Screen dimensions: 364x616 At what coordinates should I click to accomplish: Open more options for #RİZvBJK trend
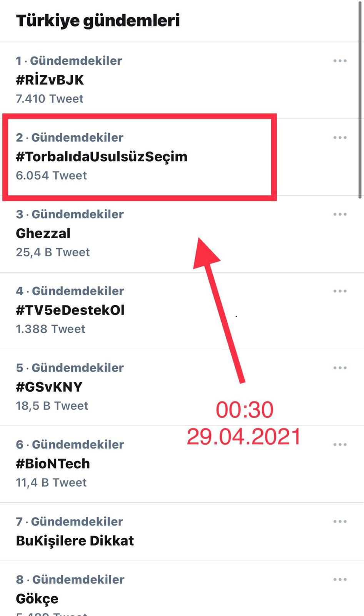[340, 61]
